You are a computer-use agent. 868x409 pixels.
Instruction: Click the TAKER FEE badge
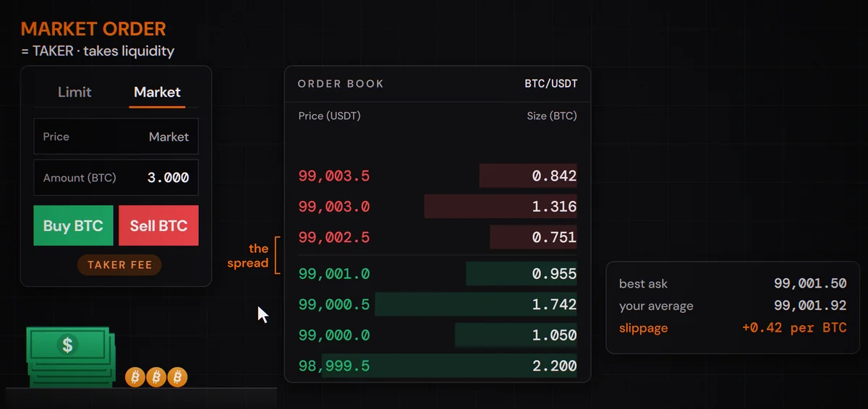[119, 265]
